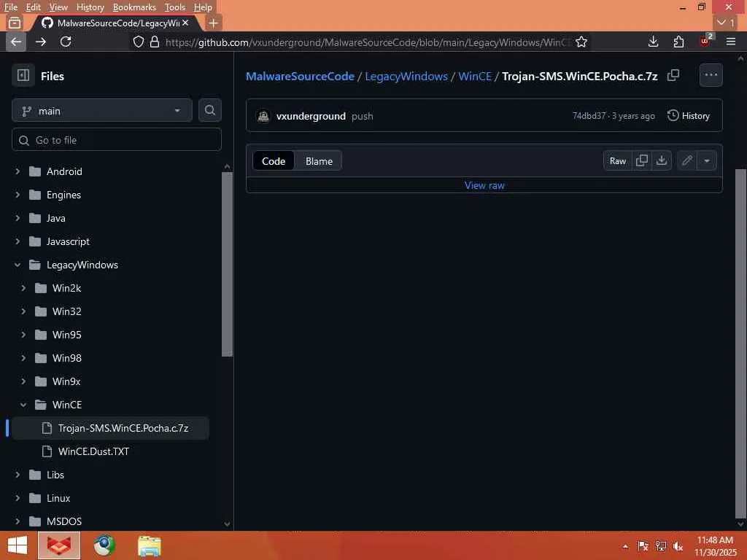747x560 pixels.
Task: Reload the page icon
Action: coord(66,42)
